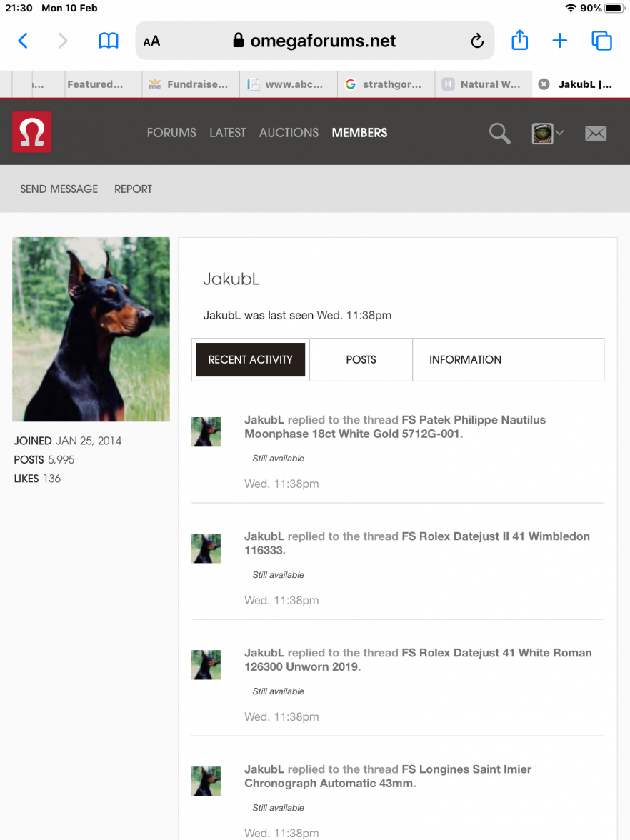Open the FORUMS navigation menu
The width and height of the screenshot is (630, 840).
pos(171,133)
